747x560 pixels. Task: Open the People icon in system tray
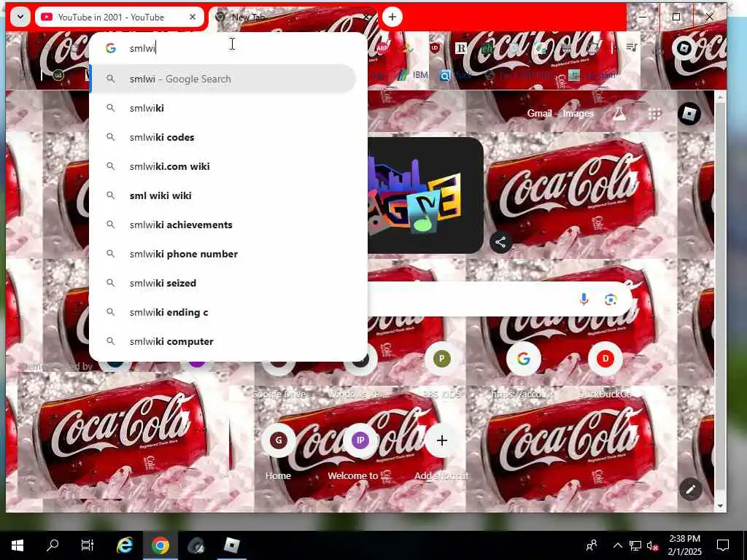coord(592,545)
